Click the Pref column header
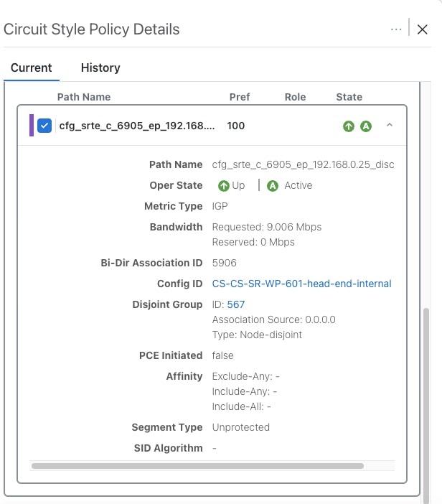This screenshot has width=442, height=504. tap(240, 97)
